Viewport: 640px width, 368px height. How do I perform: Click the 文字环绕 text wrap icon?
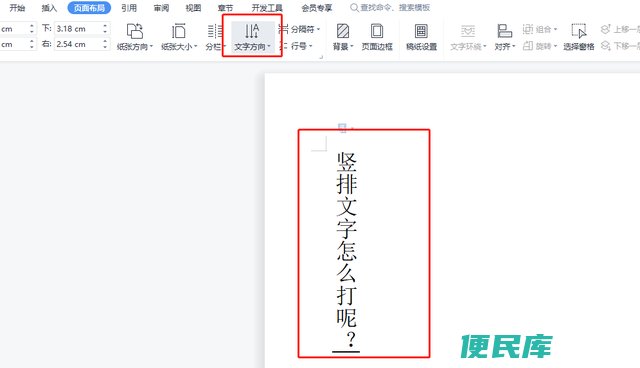[x=468, y=31]
